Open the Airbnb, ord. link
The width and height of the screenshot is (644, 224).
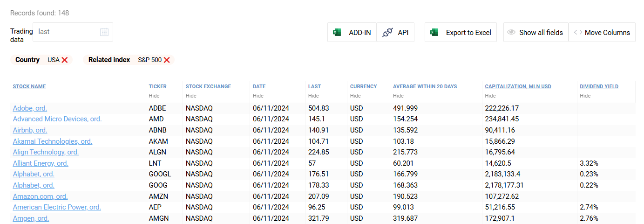30,130
